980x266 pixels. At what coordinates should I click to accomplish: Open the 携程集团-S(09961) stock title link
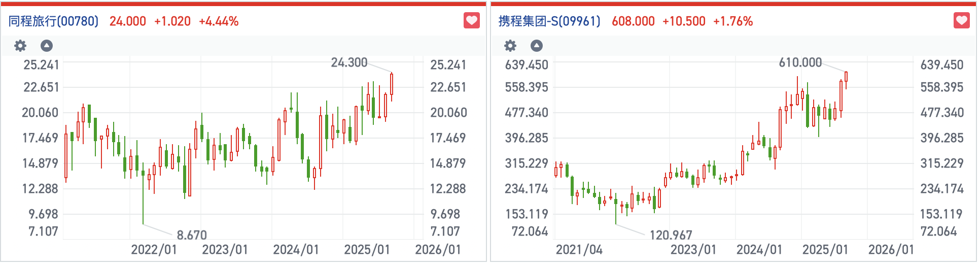point(549,21)
